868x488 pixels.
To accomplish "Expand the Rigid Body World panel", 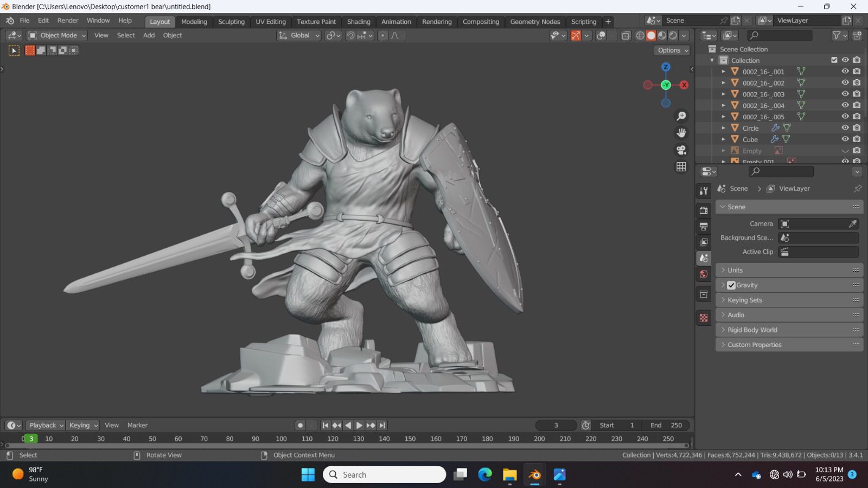I will point(789,330).
